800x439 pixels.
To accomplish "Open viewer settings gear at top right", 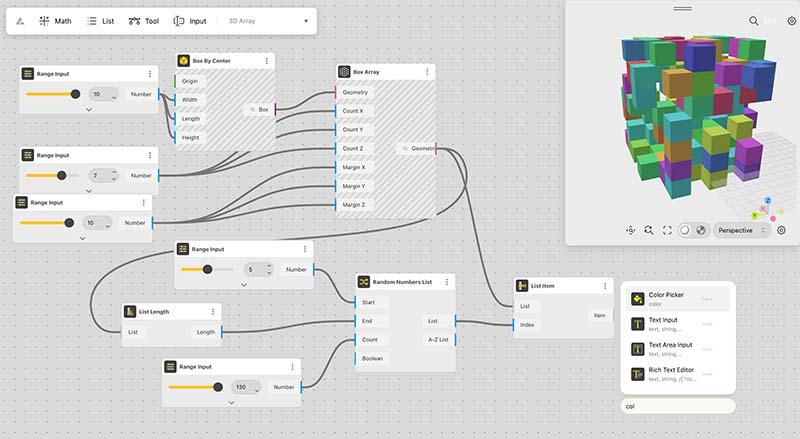I will [x=791, y=21].
